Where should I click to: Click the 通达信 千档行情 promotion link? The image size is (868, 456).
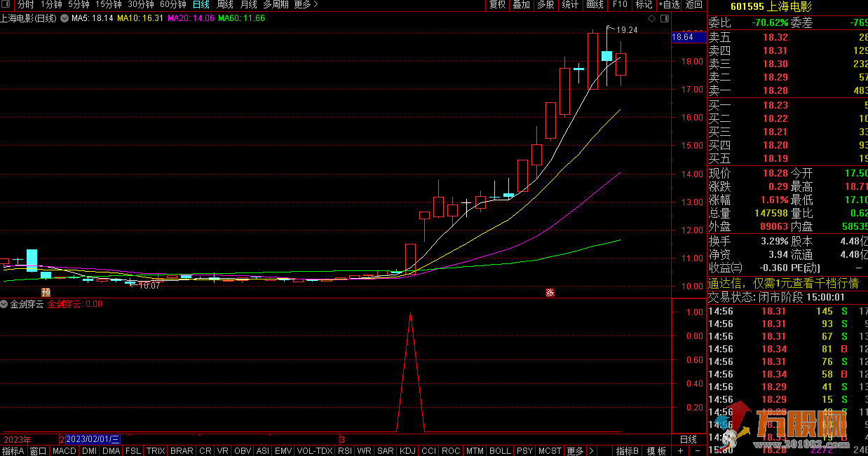point(782,284)
